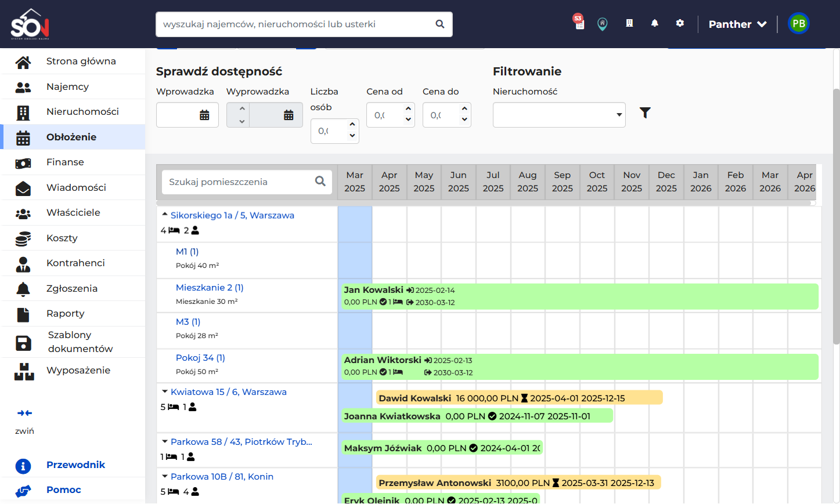Open the Pomoc help link
Image resolution: width=840 pixels, height=504 pixels.
pyautogui.click(x=64, y=490)
